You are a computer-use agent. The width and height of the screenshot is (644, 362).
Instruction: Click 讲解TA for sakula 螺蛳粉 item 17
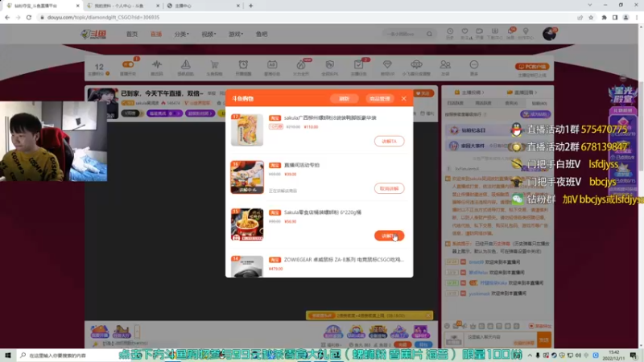click(389, 142)
